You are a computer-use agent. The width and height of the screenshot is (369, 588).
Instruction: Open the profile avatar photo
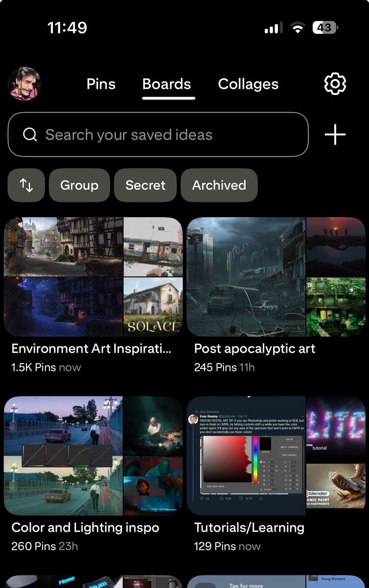point(24,83)
